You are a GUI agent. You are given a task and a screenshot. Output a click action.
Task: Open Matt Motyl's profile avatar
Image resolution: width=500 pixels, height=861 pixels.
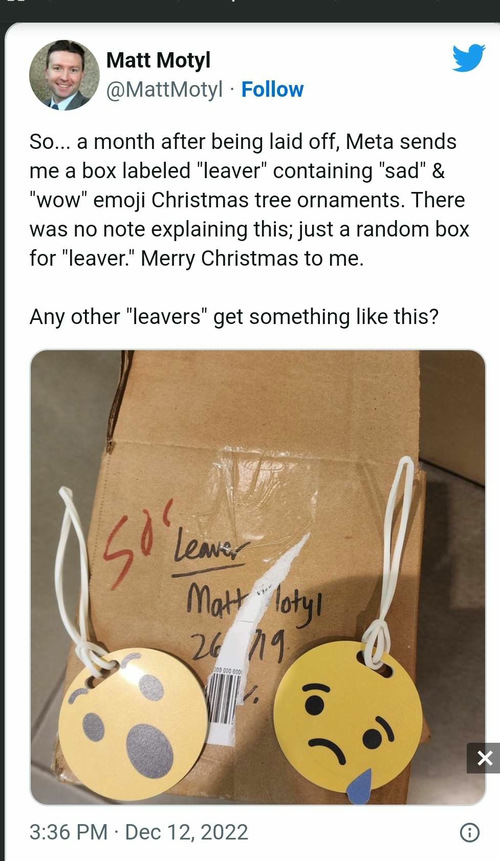click(64, 75)
